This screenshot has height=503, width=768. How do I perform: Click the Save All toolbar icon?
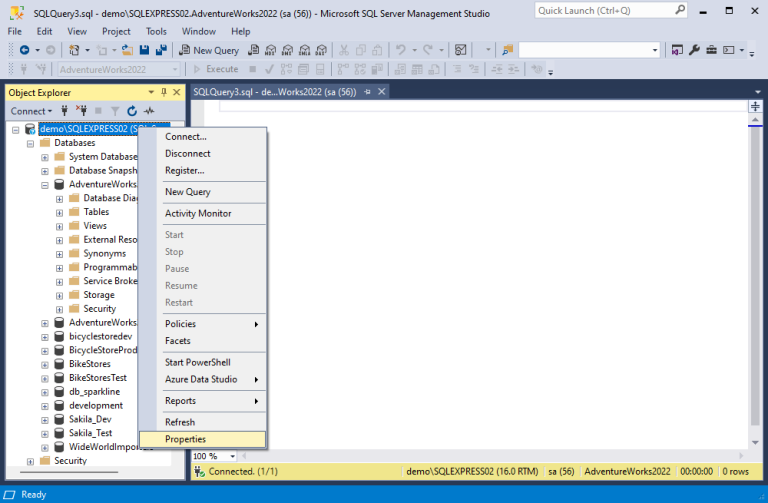click(x=160, y=50)
